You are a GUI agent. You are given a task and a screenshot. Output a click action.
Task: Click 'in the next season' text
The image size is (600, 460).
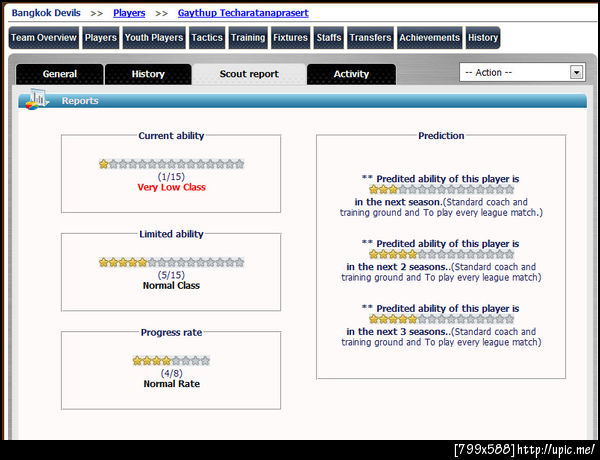(398, 202)
